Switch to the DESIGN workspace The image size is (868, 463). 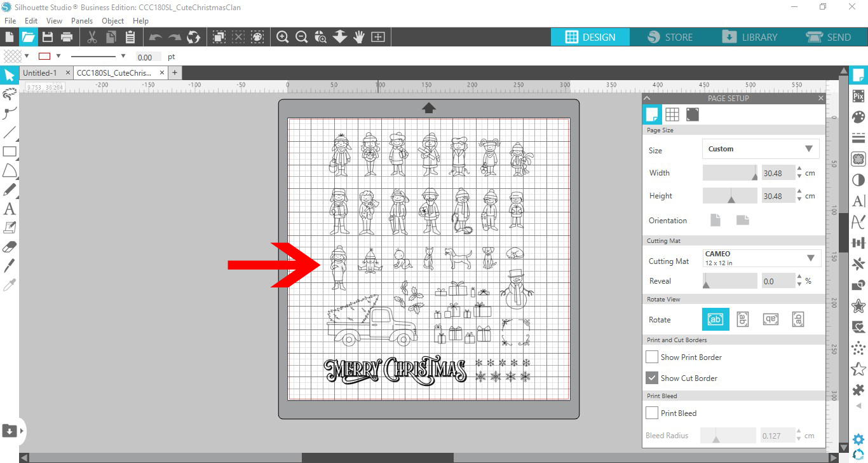590,37
